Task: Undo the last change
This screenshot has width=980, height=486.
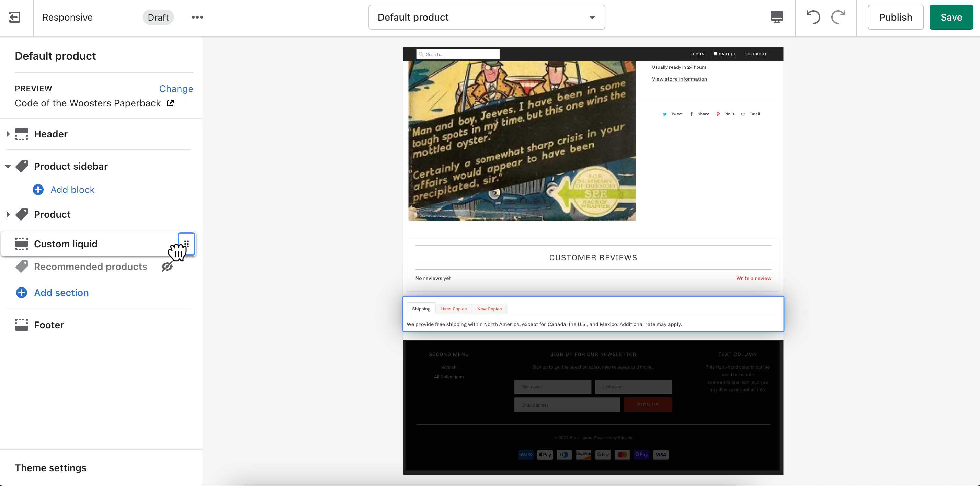Action: point(813,17)
